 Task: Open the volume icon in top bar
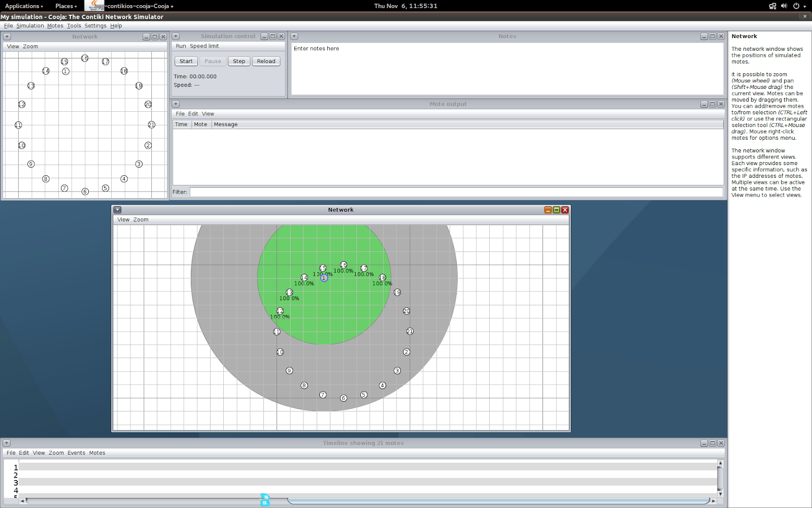tap(784, 6)
